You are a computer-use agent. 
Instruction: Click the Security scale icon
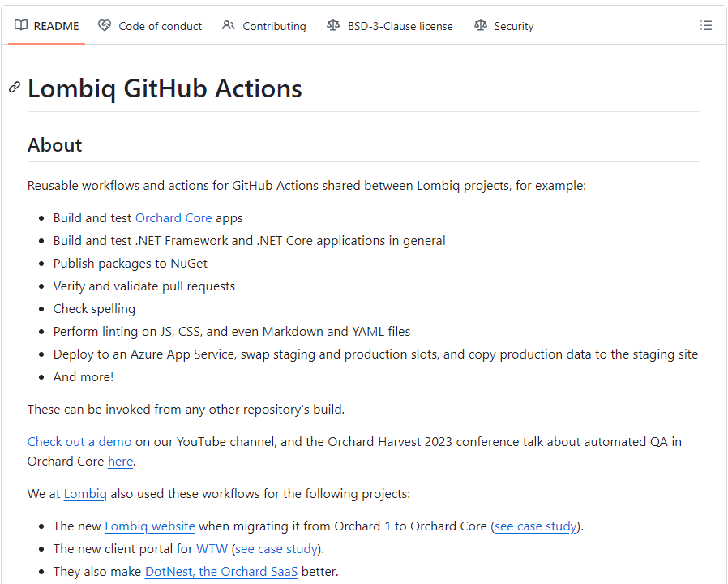coord(481,25)
